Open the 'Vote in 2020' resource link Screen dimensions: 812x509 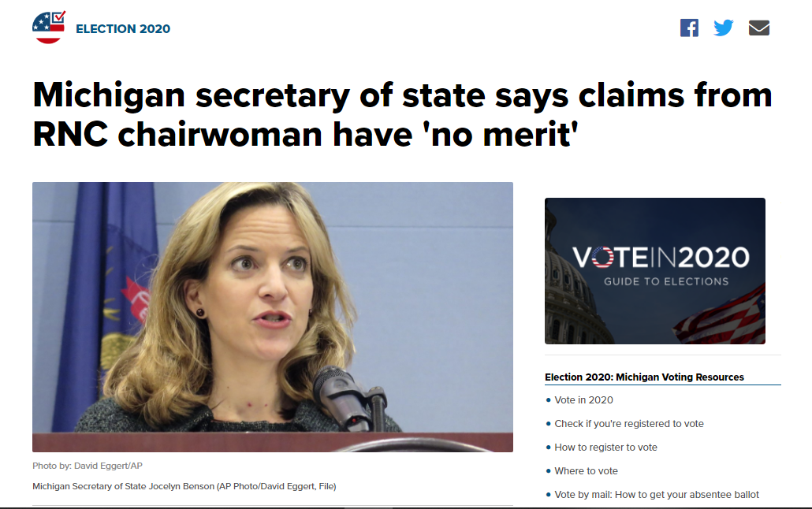click(x=583, y=399)
